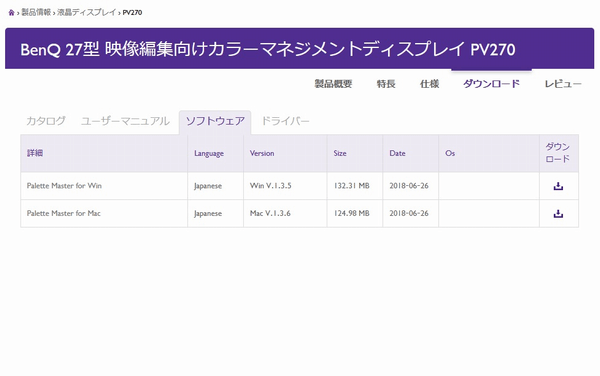Viewport: 600px width, 376px height.
Task: Select the ソフトウェア tab
Action: (x=215, y=122)
